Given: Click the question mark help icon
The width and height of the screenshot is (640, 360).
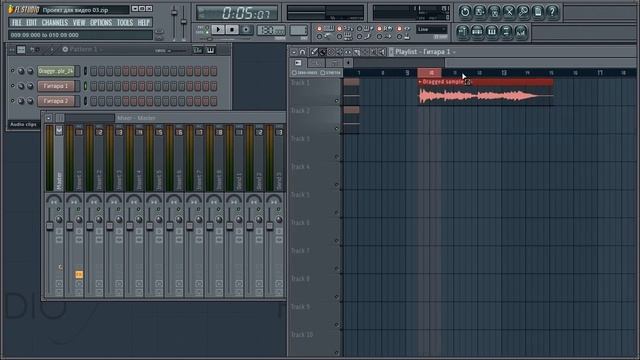Looking at the screenshot, I should (x=552, y=12).
